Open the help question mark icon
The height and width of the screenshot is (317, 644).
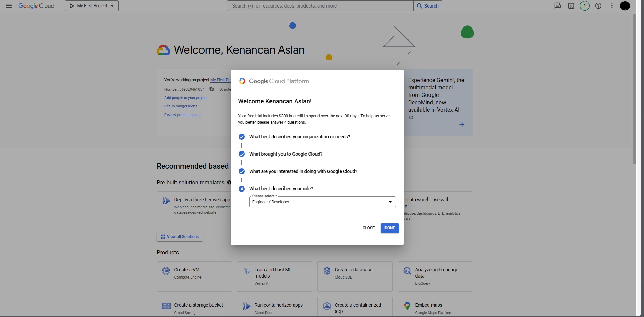pos(598,6)
